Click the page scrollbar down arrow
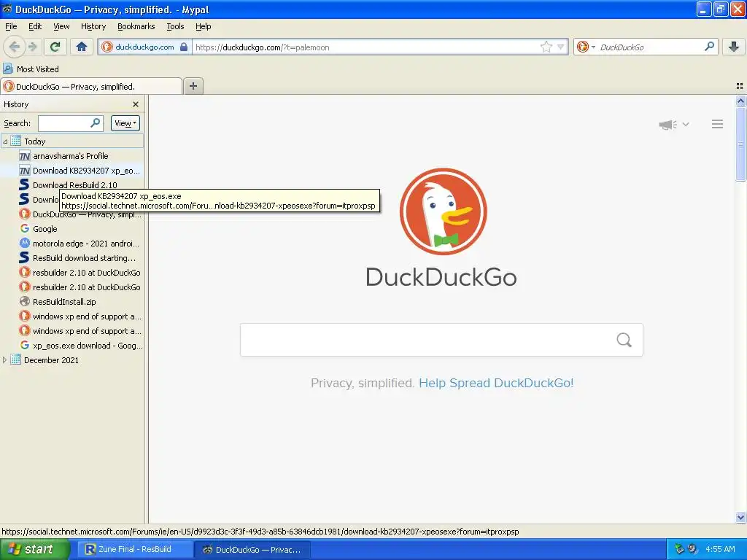The height and width of the screenshot is (560, 747). pos(740,517)
